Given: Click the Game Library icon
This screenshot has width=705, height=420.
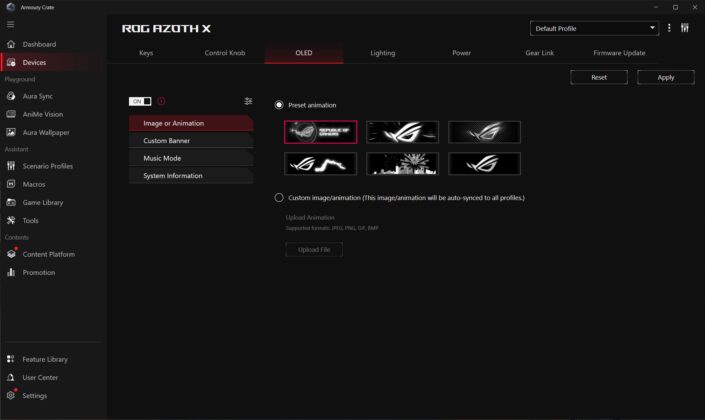Looking at the screenshot, I should (11, 202).
